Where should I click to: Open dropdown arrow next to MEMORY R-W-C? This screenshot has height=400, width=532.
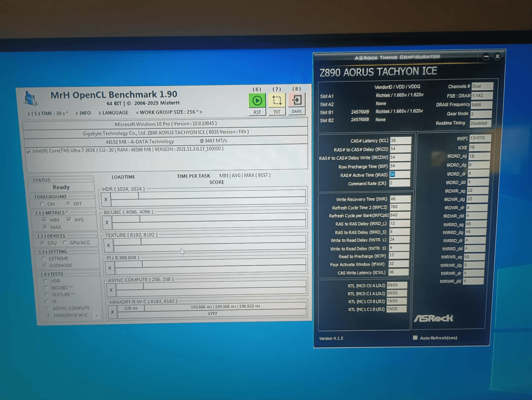(x=97, y=315)
